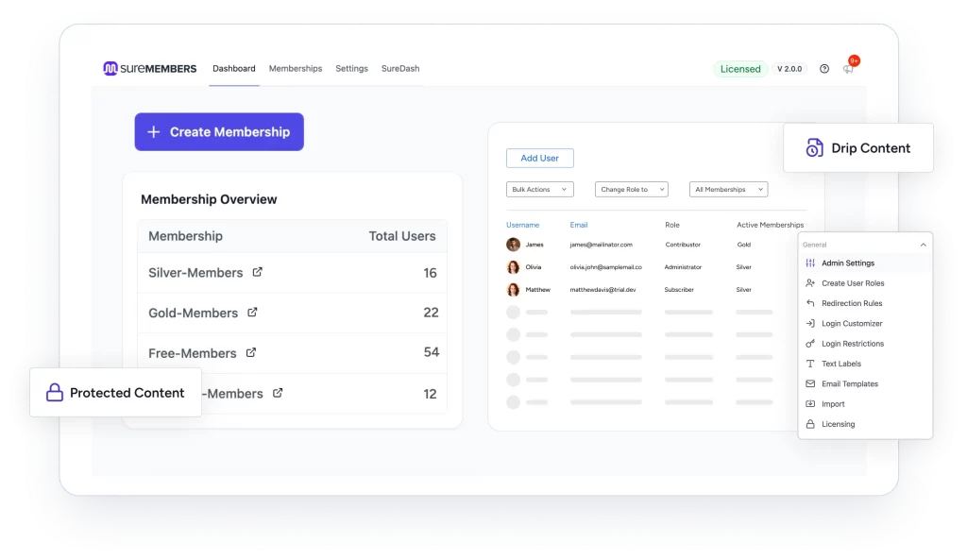Click the V 2.0.0 version badge
Image resolution: width=967 pixels, height=560 pixels.
(789, 69)
